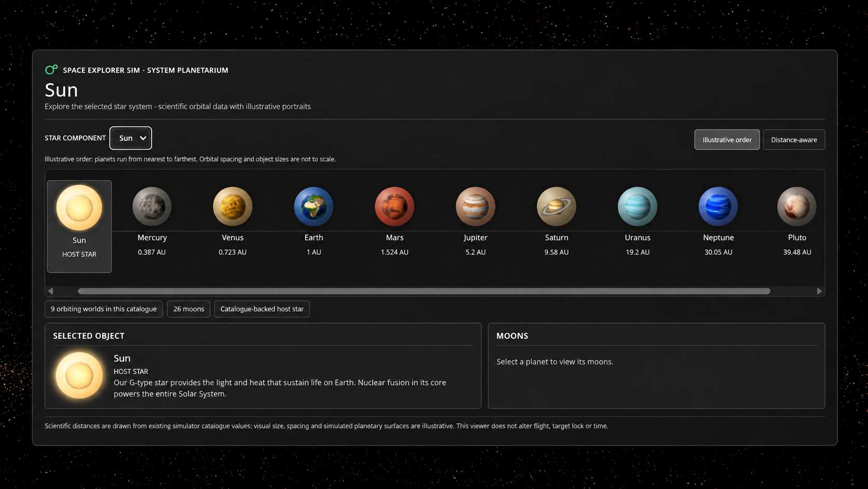Viewport: 868px width, 489px height.
Task: Click the HOST STAR label in the carousel
Action: pos(79,254)
